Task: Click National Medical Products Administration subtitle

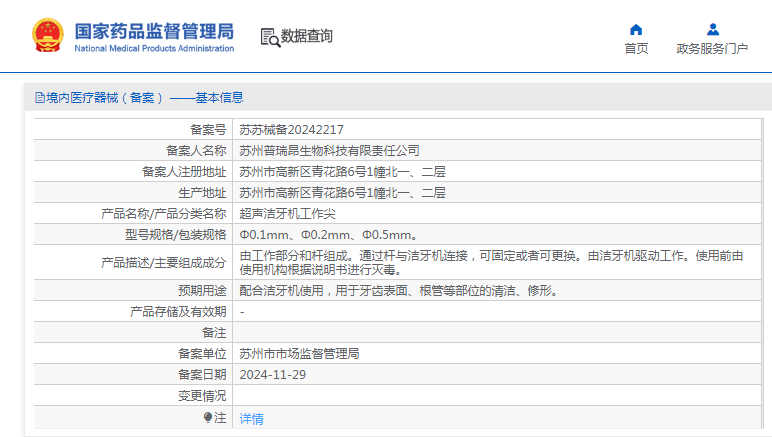Action: point(154,48)
